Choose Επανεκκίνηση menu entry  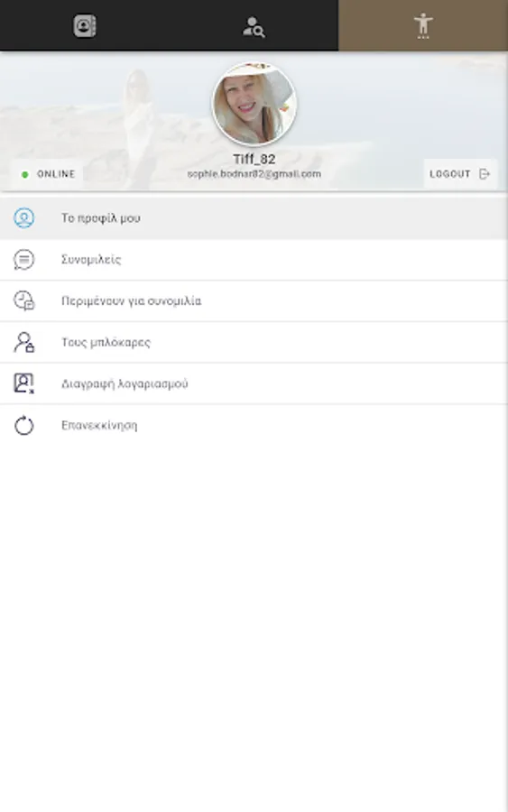[254, 425]
